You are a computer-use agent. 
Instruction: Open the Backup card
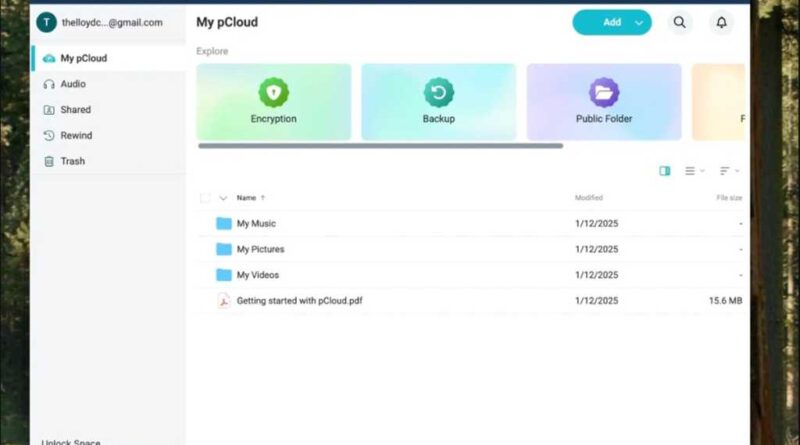(439, 102)
